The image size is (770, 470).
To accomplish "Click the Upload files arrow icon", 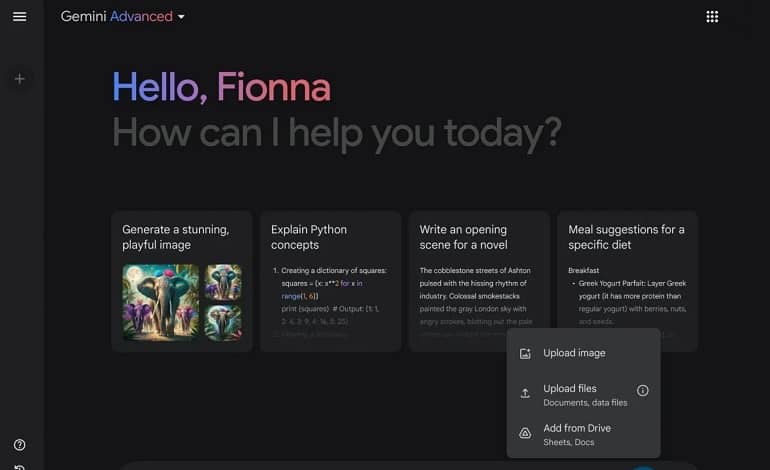I will (525, 393).
